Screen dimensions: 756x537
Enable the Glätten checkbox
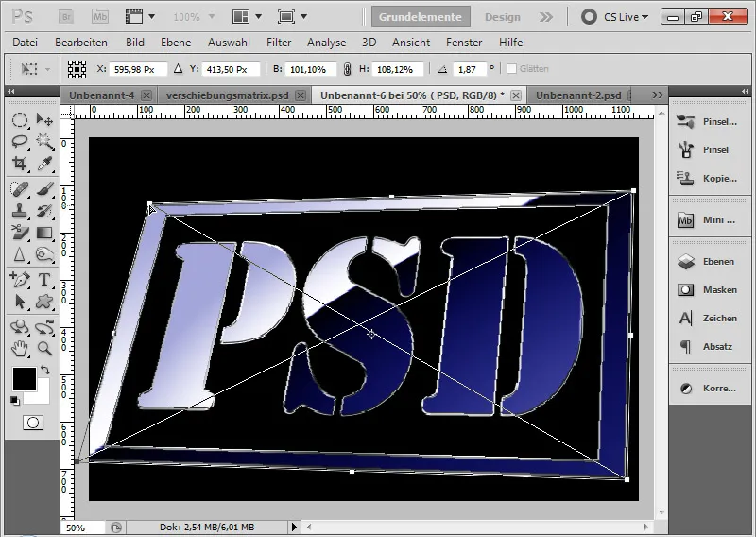click(x=511, y=69)
